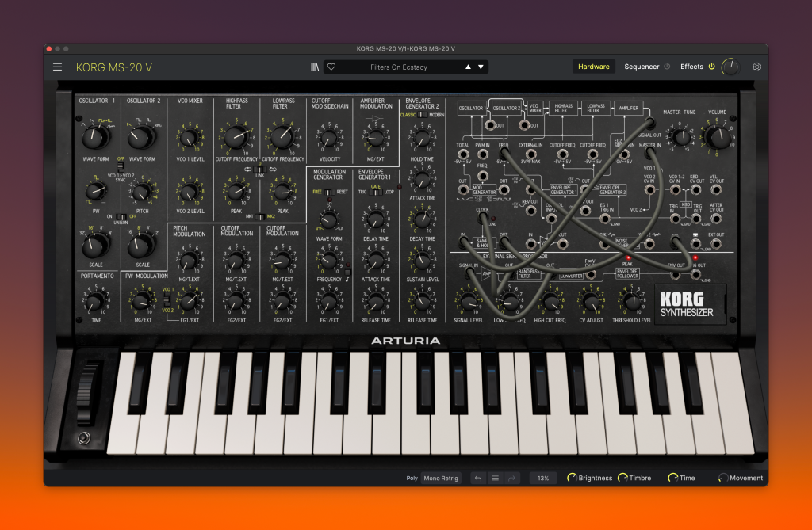This screenshot has height=530, width=812.
Task: Select the previous preset with up arrow
Action: [468, 67]
